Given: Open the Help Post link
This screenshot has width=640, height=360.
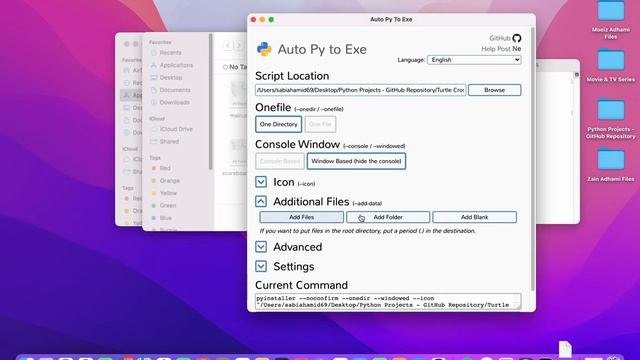Looking at the screenshot, I should click(x=496, y=49).
